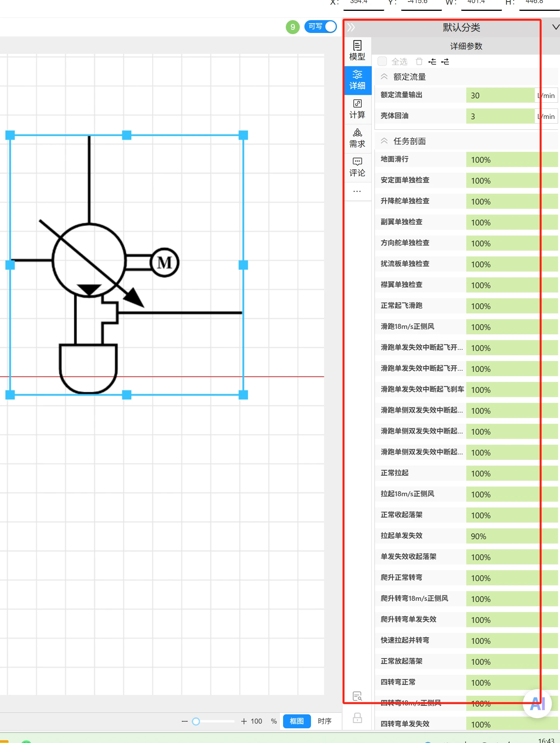Viewport: 560px width, 743px height.
Task: Click the zoom slider handle
Action: [x=196, y=721]
